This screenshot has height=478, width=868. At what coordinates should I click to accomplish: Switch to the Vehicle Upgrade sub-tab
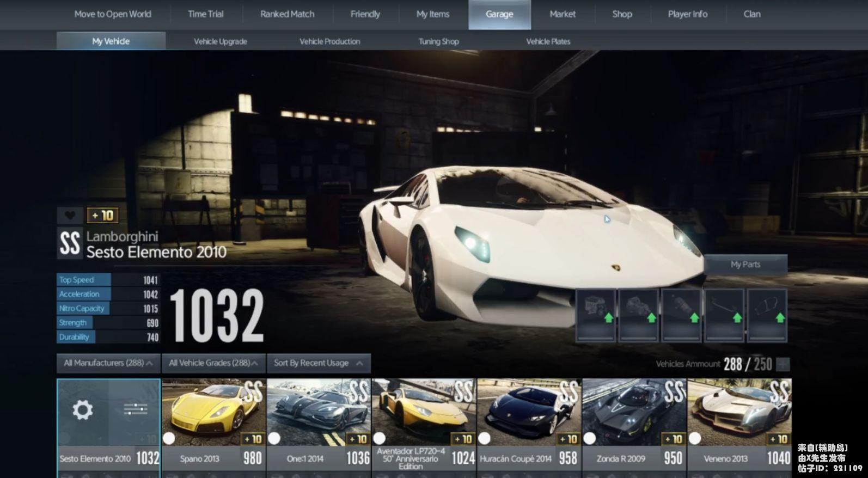click(221, 41)
